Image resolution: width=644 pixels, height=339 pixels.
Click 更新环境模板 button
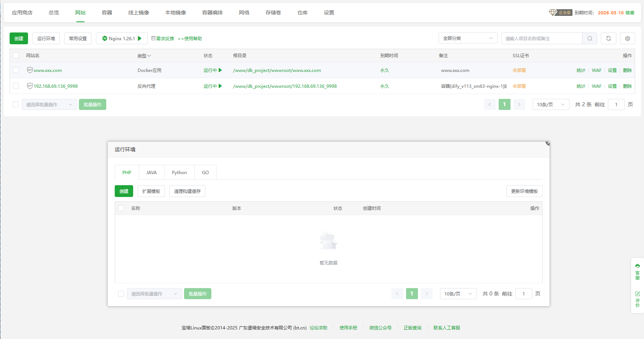click(x=524, y=191)
